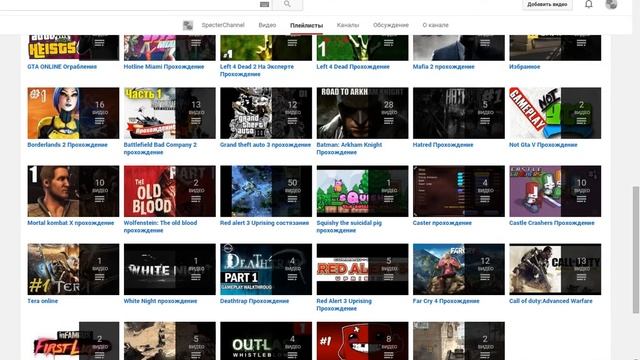Open Squishy the suicidal pig thumbnail
The image size is (640, 360).
tap(362, 191)
